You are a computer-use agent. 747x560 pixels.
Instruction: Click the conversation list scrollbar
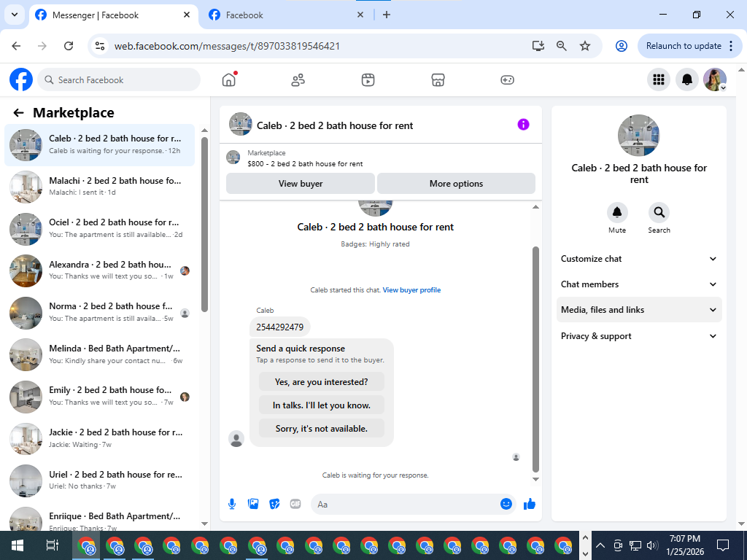(204, 224)
